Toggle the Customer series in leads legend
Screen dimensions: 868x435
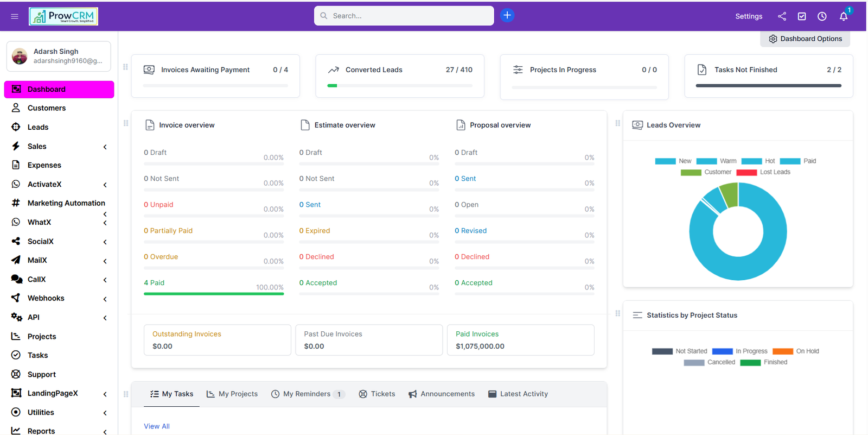706,172
